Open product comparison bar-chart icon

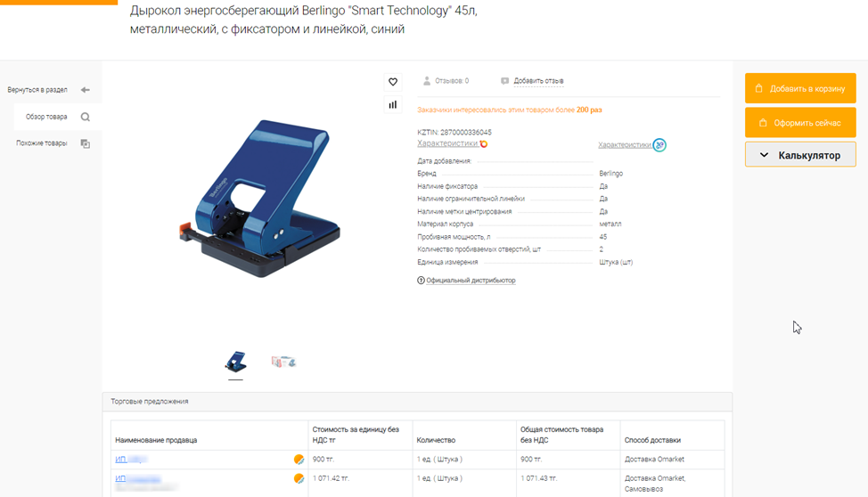click(392, 104)
